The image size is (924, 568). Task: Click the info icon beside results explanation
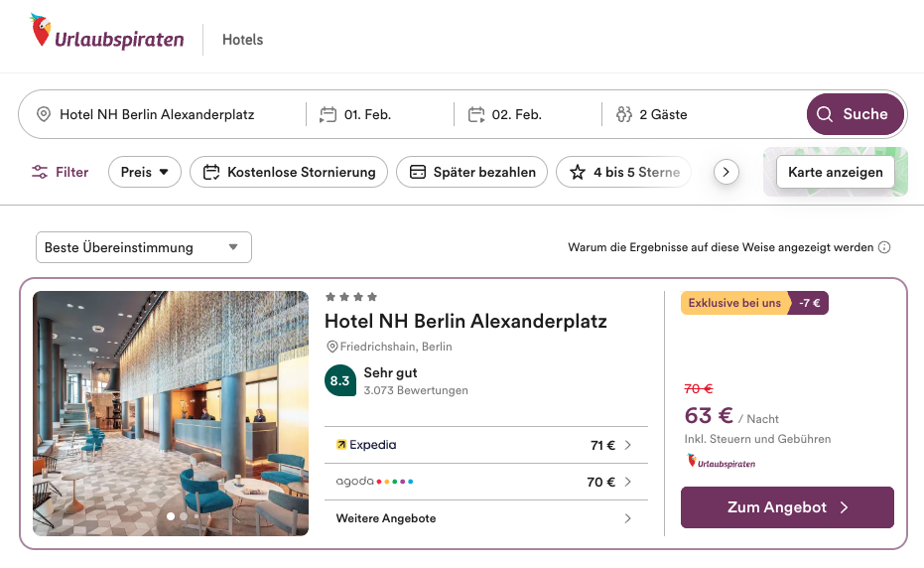[884, 247]
